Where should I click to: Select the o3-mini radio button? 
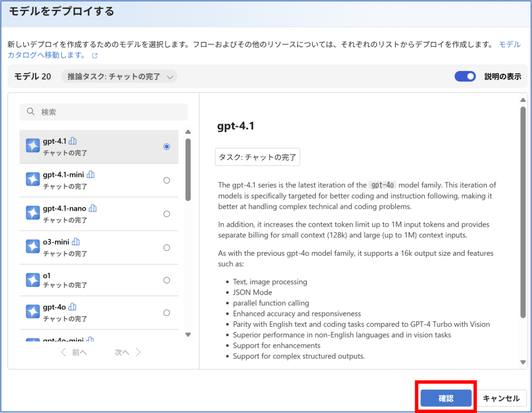click(167, 247)
